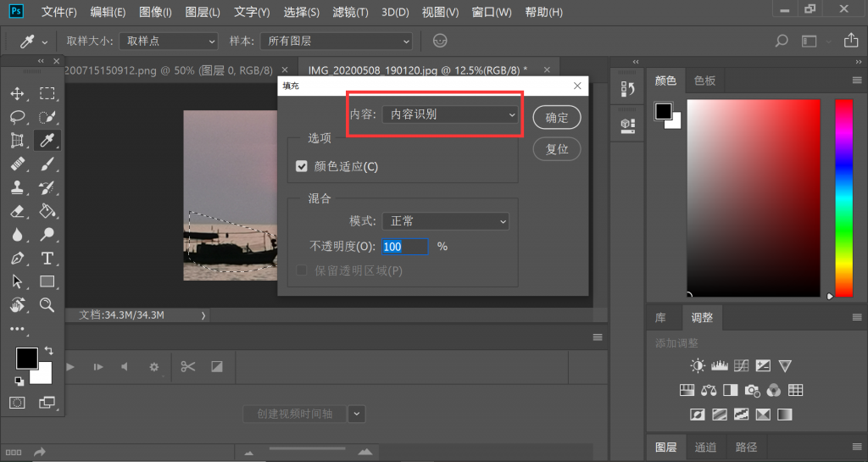Switch to the 通道 tab
The image size is (868, 462).
[705, 447]
